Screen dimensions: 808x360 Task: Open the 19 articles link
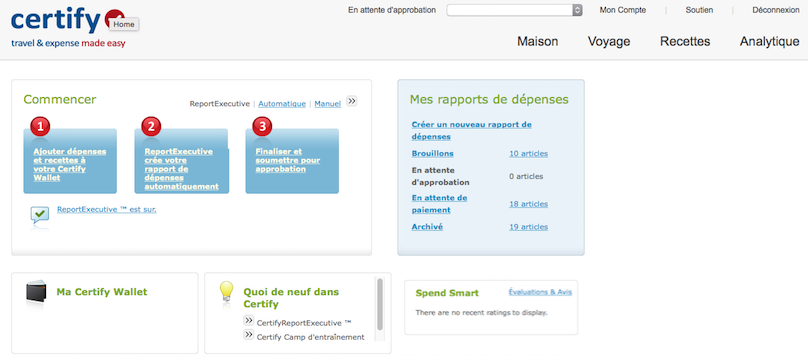click(528, 227)
